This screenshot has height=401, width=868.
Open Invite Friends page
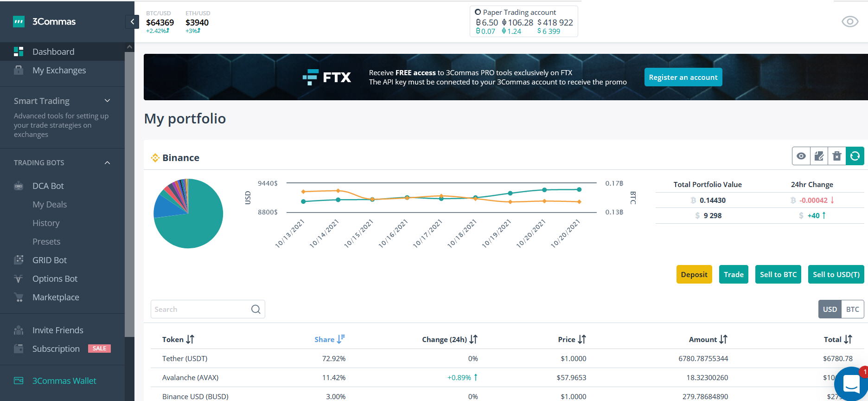[57, 330]
